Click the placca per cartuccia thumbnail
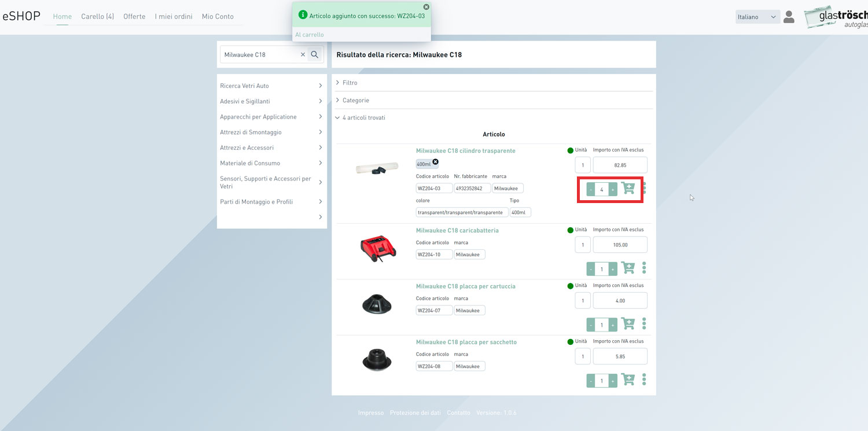Screen dimensions: 868x431 (377, 304)
